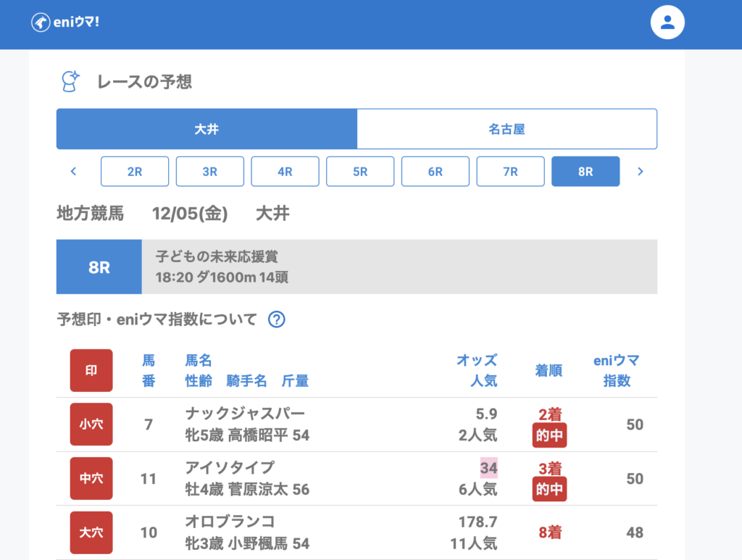Image resolution: width=742 pixels, height=560 pixels.
Task: Select race 2R
Action: click(135, 172)
